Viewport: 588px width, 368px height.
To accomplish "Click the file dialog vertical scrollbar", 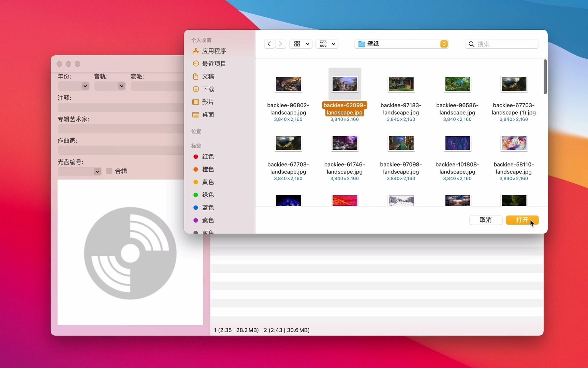I will click(x=545, y=77).
